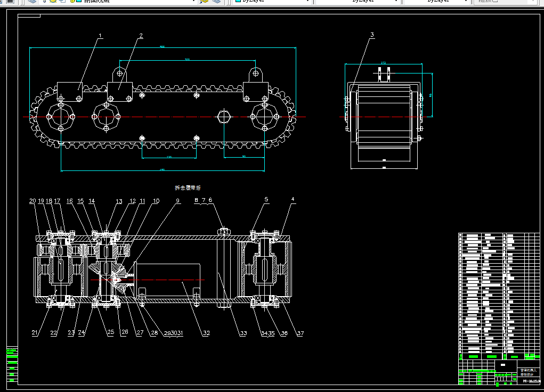This screenshot has height=392, width=544.
Task: Select part callout number 23
Action: [x=71, y=332]
